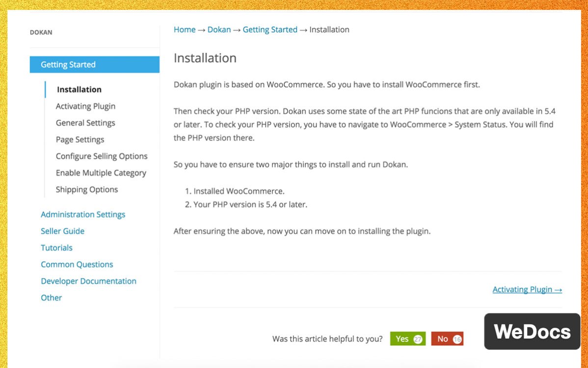This screenshot has height=368, width=588.
Task: Click 'Your PHP version is 5.4 or later.'
Action: pyautogui.click(x=250, y=205)
